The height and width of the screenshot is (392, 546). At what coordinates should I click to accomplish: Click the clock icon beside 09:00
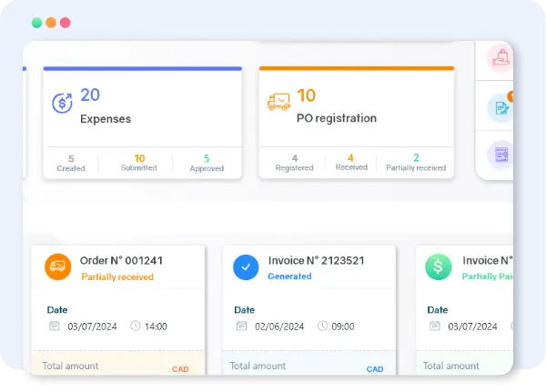pos(323,327)
